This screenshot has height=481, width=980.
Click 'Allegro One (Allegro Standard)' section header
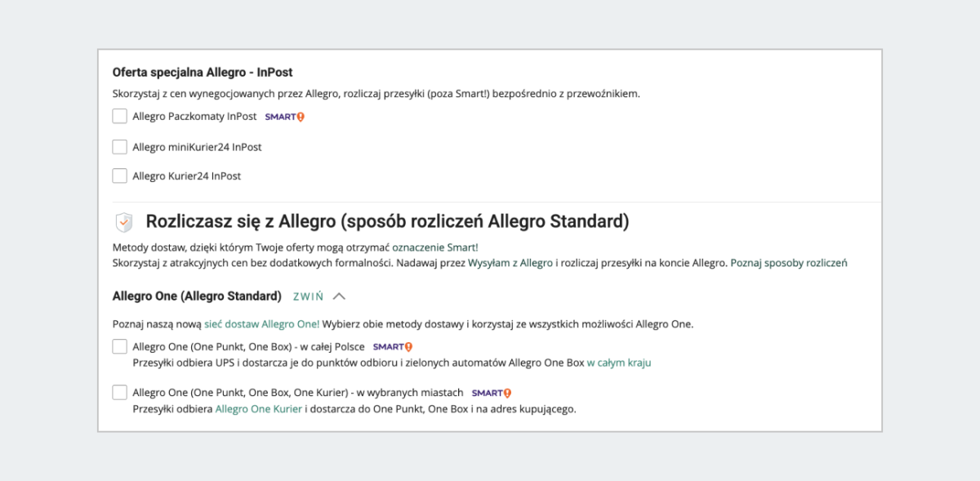pyautogui.click(x=197, y=296)
